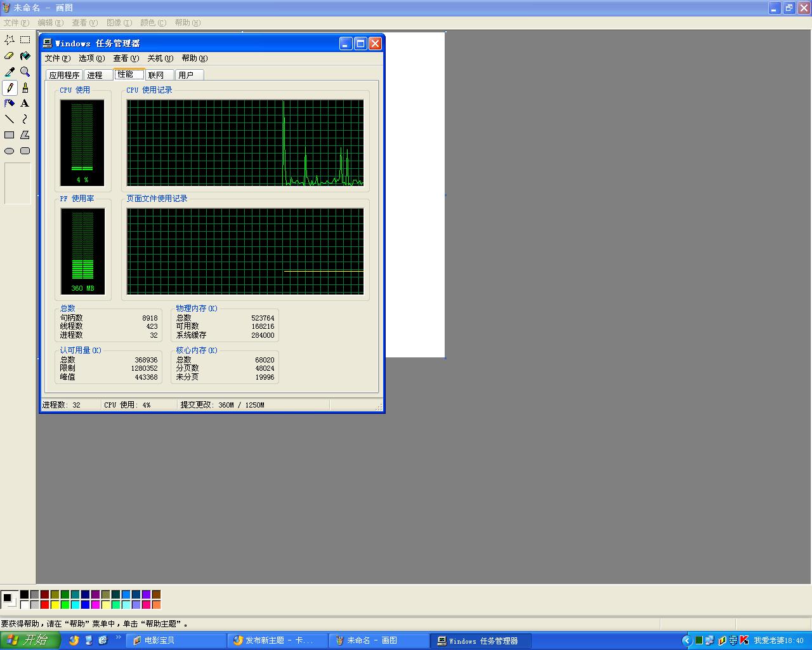This screenshot has width=812, height=650.
Task: Switch to the 联网 tab
Action: click(159, 75)
